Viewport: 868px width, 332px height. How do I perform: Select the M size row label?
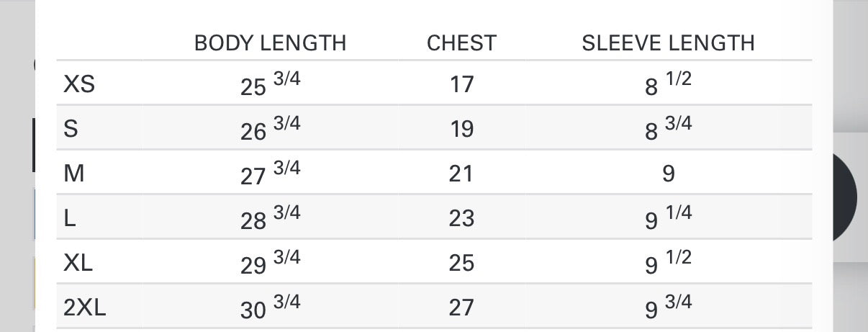coord(74,174)
